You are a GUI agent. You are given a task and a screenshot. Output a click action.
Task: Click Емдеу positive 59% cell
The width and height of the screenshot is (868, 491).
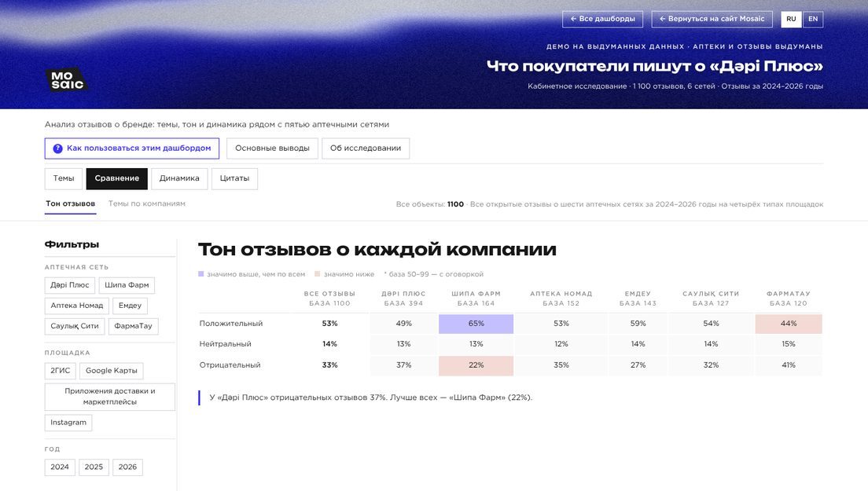[638, 324]
